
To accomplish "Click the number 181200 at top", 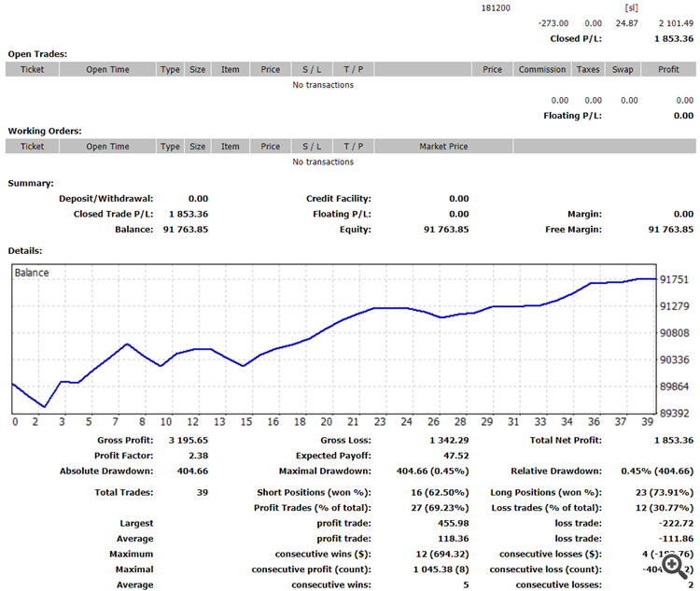I will tap(496, 8).
